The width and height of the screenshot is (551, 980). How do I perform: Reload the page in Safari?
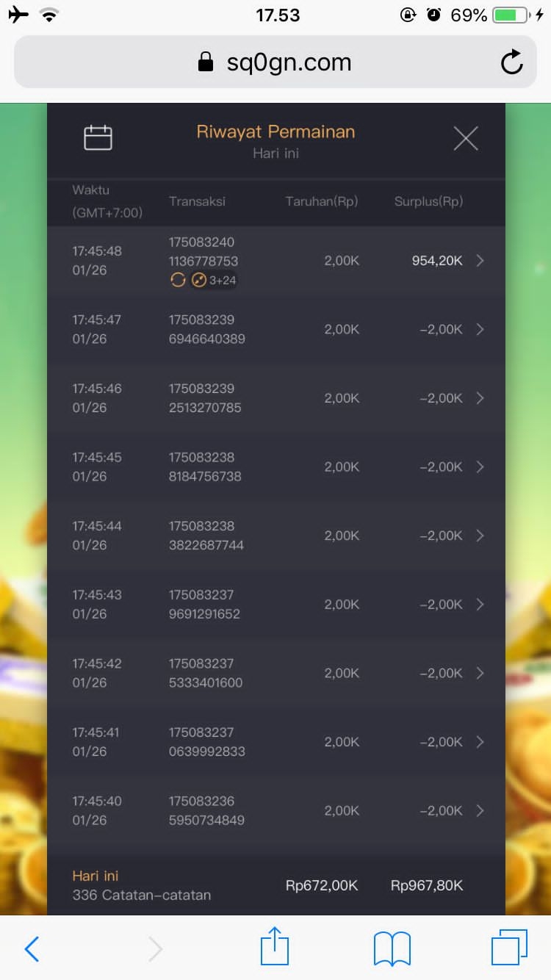[x=511, y=63]
